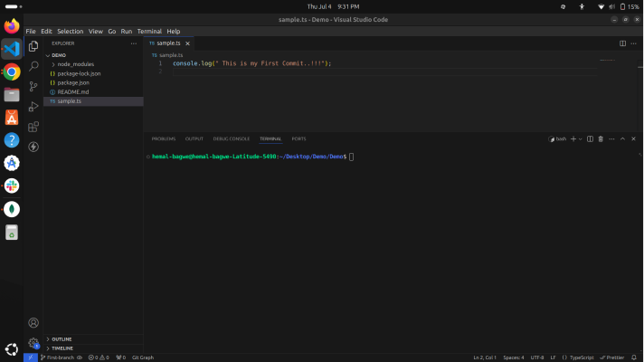Open the Explorer view in activity bar
The width and height of the screenshot is (644, 362).
click(33, 46)
